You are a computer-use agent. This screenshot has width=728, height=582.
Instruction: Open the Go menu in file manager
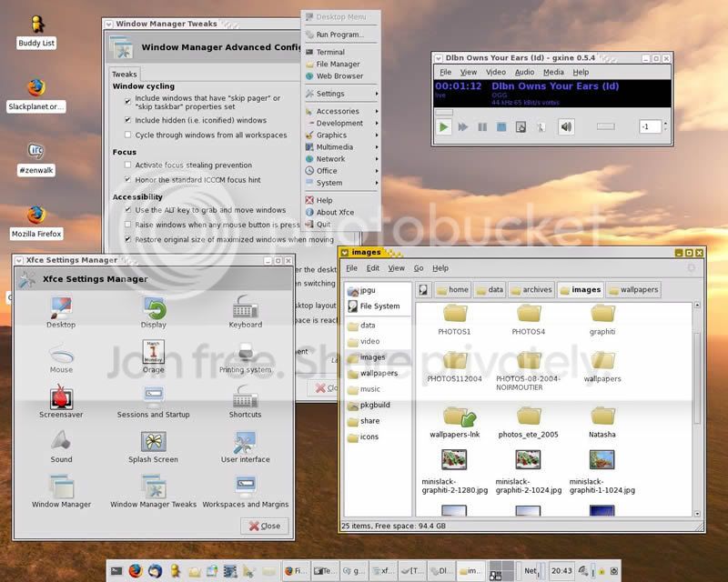(419, 268)
